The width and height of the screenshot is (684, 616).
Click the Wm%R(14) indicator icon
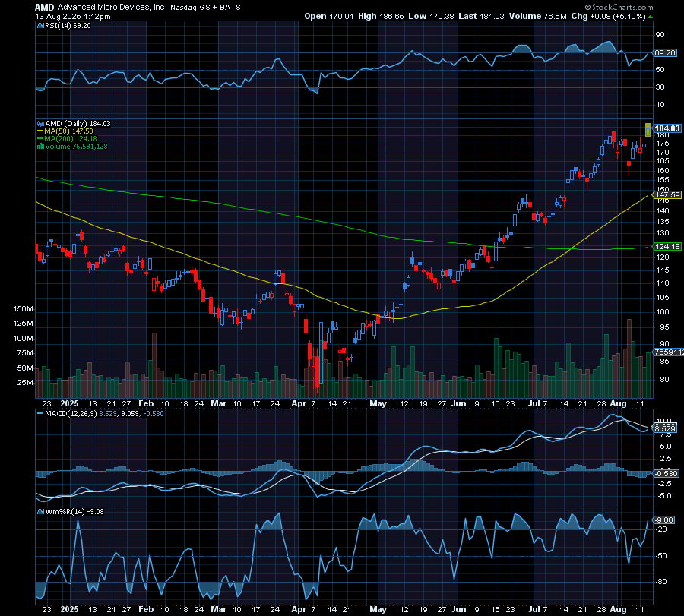pos(40,512)
